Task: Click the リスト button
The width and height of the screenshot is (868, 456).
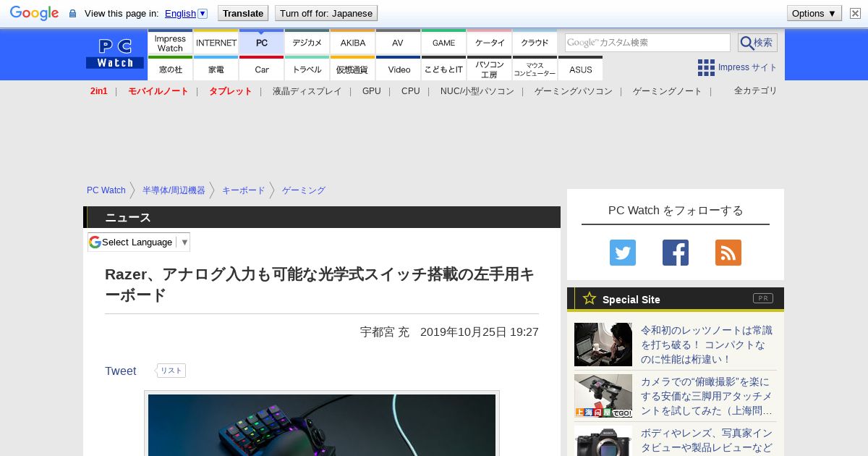Action: (171, 371)
